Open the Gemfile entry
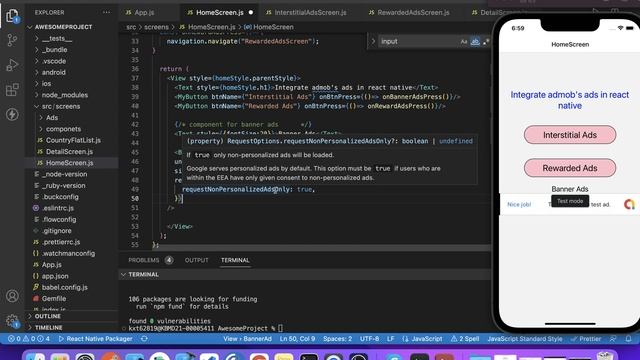This screenshot has width=640, height=360. point(53,299)
